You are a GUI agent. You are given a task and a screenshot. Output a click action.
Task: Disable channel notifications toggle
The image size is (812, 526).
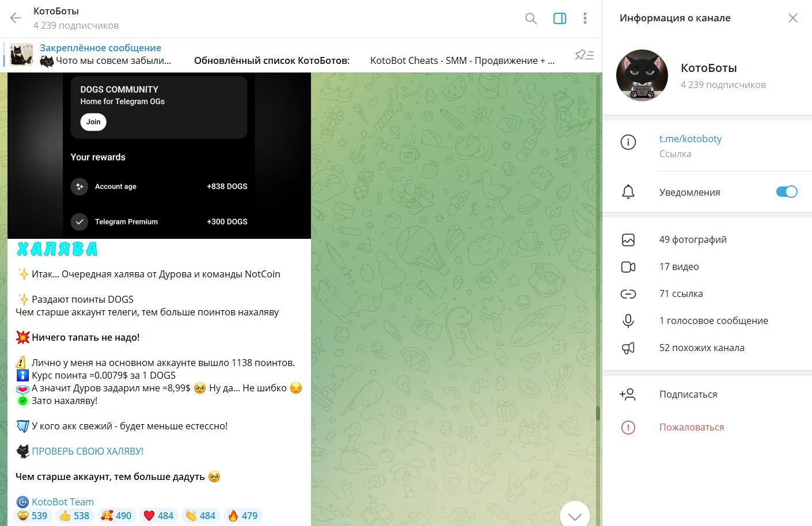point(786,192)
